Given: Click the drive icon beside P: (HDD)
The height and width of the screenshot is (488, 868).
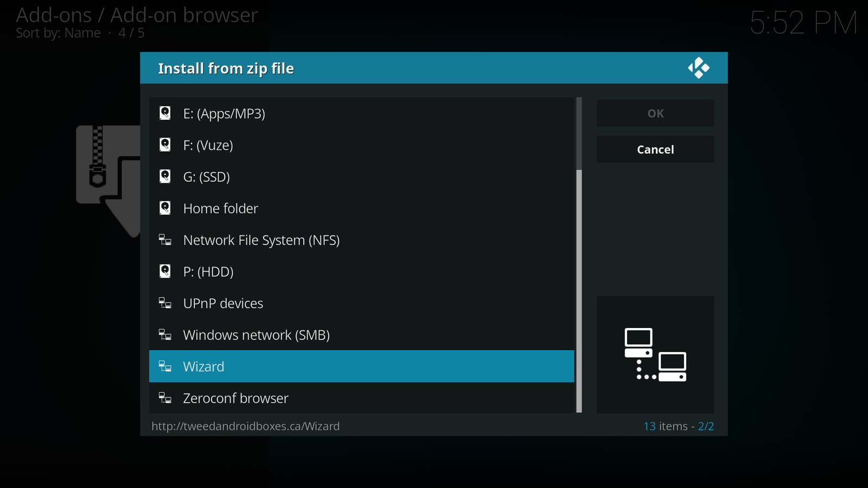Looking at the screenshot, I should 165,271.
